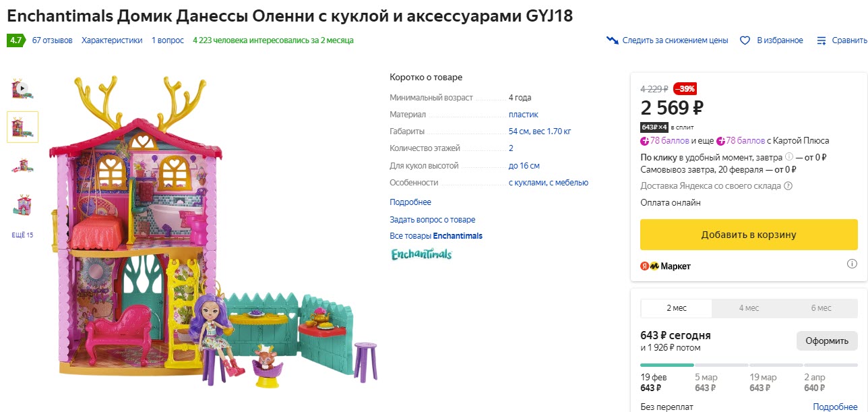
Task: Click the Plus points flame icon
Action: pyautogui.click(x=644, y=141)
